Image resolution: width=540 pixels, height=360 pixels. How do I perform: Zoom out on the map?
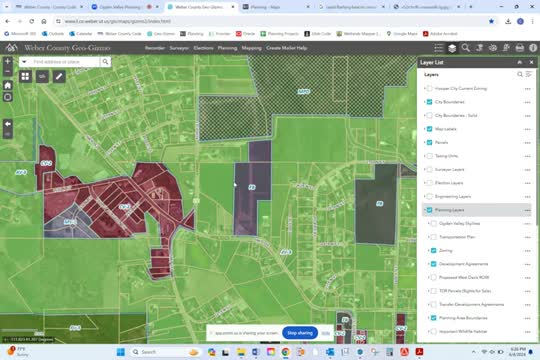(8, 71)
